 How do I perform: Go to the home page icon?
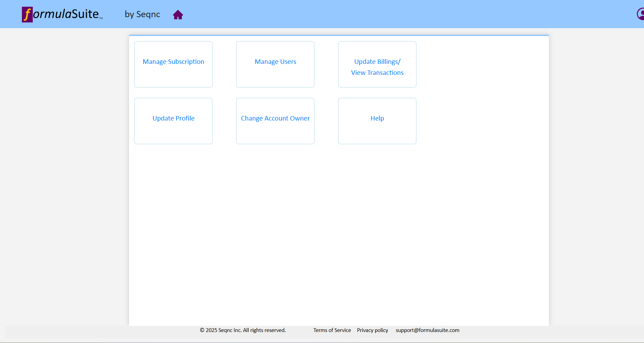[x=178, y=15]
